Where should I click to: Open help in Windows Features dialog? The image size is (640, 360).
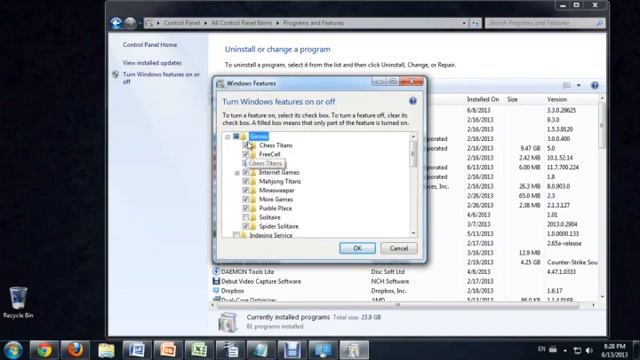(413, 101)
